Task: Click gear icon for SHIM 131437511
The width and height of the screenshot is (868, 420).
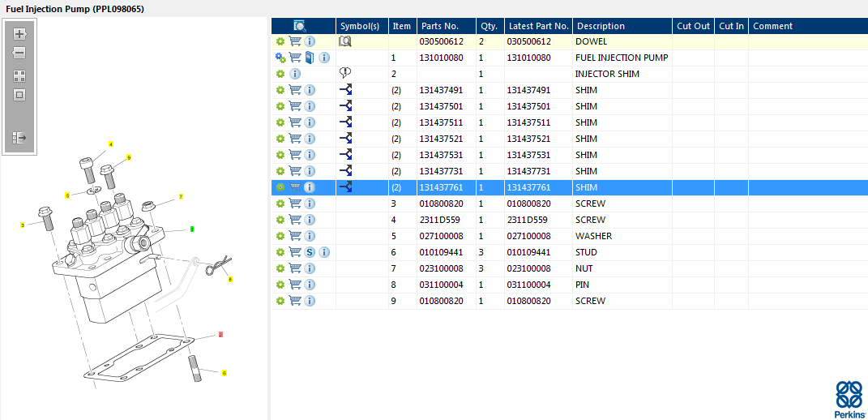Action: (x=280, y=122)
